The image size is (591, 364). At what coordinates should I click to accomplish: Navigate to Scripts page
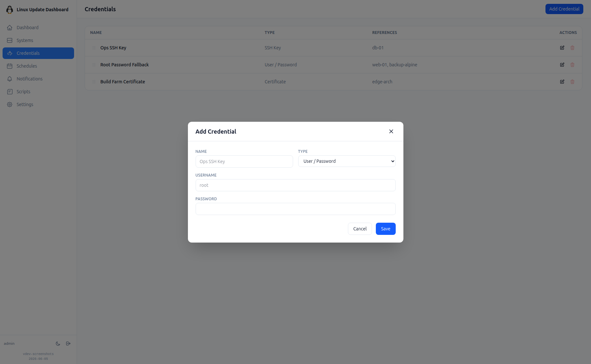pyautogui.click(x=38, y=92)
